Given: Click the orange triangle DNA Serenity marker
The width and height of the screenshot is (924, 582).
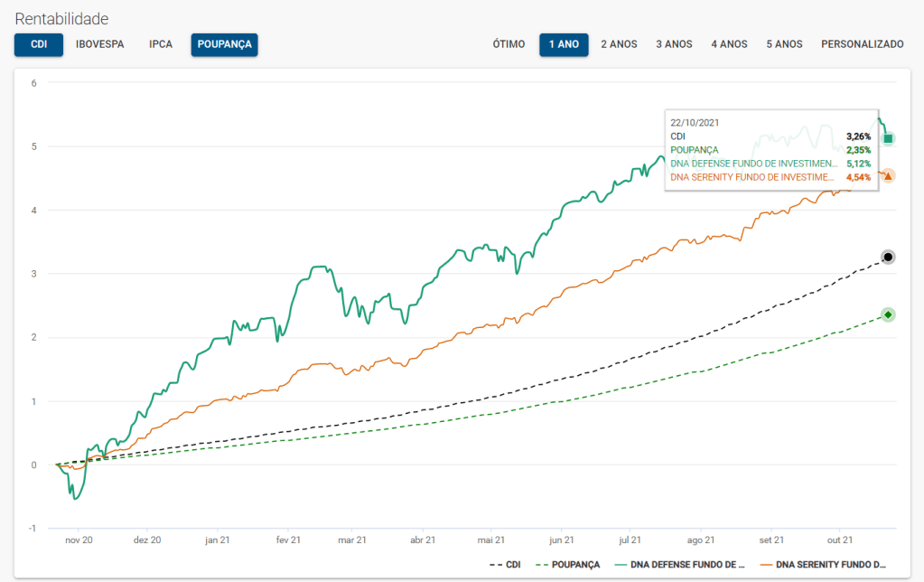Looking at the screenshot, I should point(888,176).
